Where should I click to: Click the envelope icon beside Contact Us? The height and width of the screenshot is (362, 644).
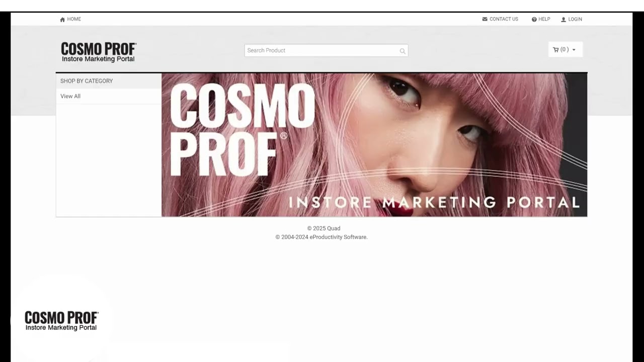[x=485, y=19]
